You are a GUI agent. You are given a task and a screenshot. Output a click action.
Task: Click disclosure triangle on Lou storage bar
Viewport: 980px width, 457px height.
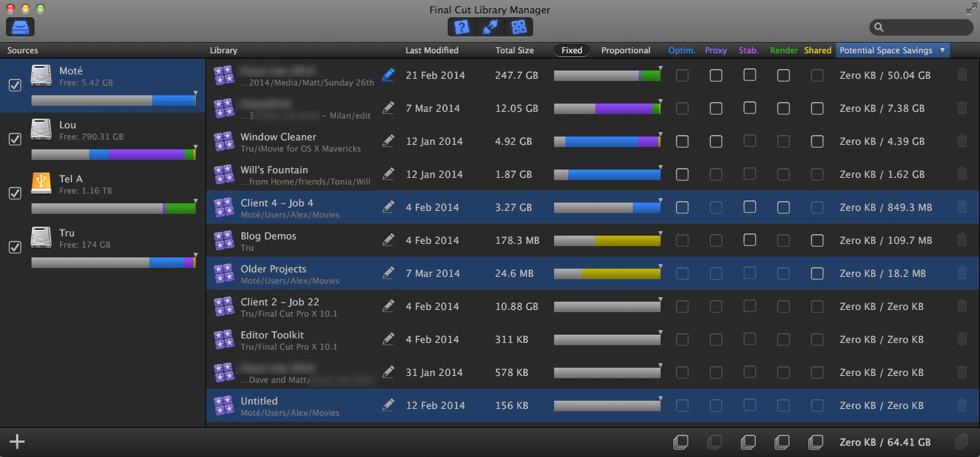(196, 147)
